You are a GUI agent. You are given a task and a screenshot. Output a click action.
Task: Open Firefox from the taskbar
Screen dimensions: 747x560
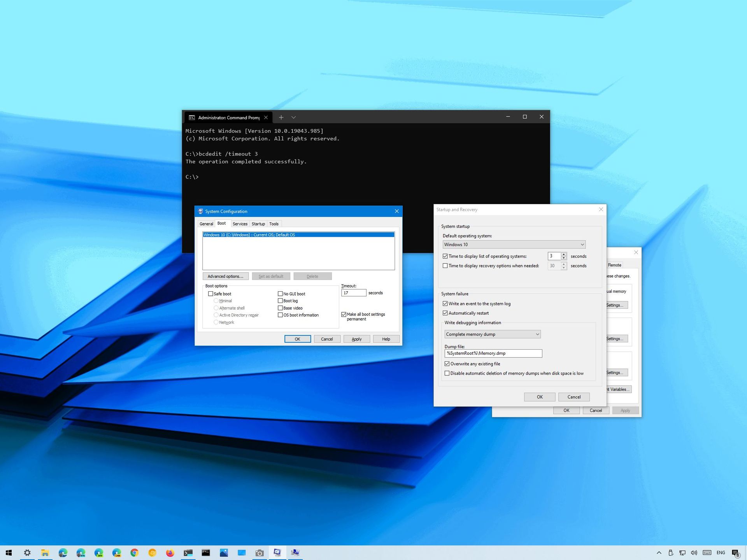coord(170,553)
